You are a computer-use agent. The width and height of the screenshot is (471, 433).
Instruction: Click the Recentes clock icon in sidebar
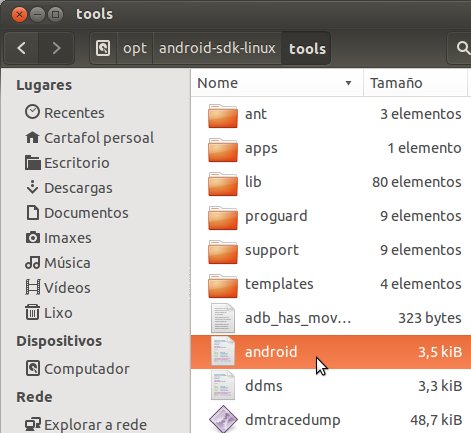pyautogui.click(x=32, y=112)
